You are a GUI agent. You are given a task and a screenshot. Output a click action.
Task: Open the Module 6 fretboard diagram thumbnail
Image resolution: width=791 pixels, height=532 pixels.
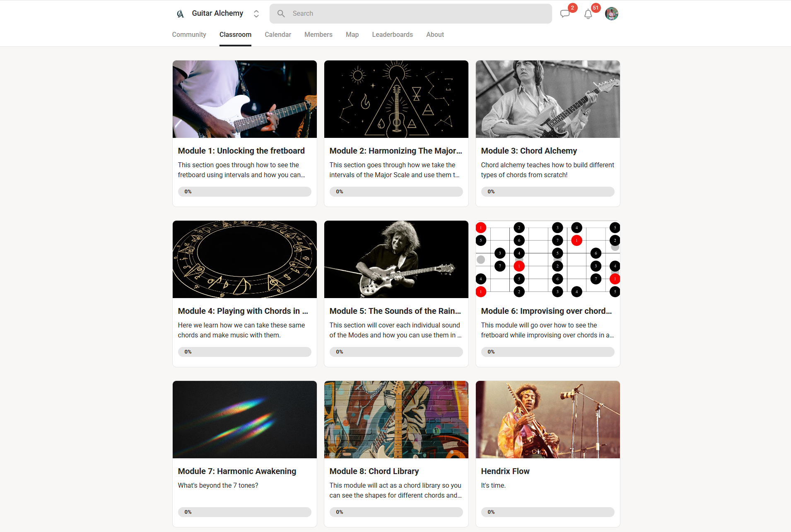(x=548, y=260)
